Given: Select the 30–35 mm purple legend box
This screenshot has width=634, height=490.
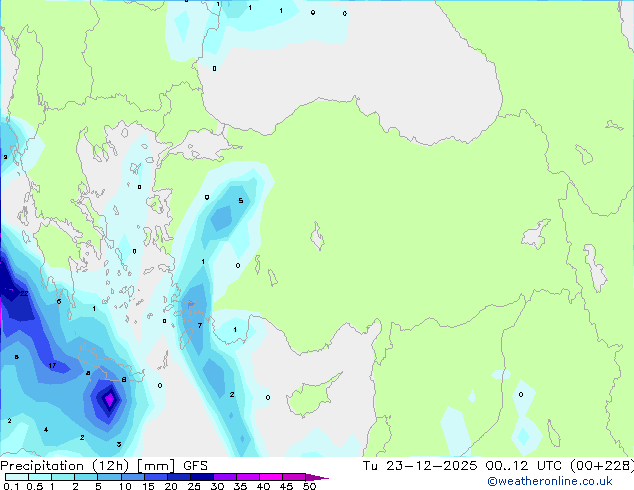Looking at the screenshot, I should 225,477.
